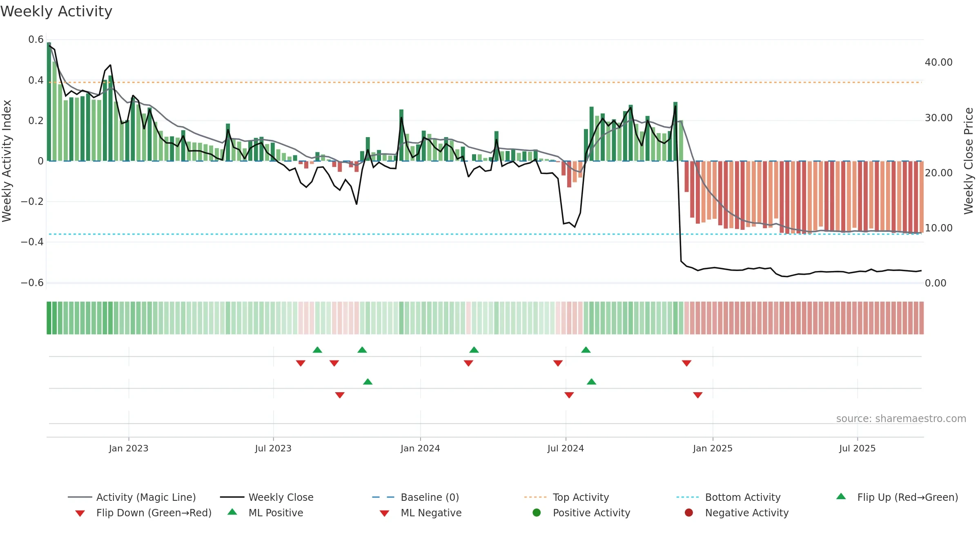Click the Top Activity orange dotted legend sample
The image size is (980, 551).
click(x=535, y=497)
